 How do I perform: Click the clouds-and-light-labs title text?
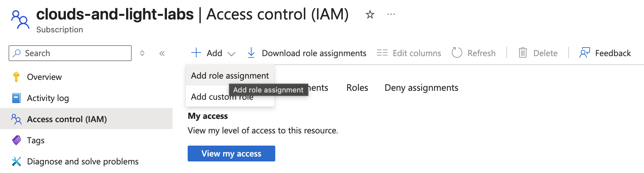[115, 14]
